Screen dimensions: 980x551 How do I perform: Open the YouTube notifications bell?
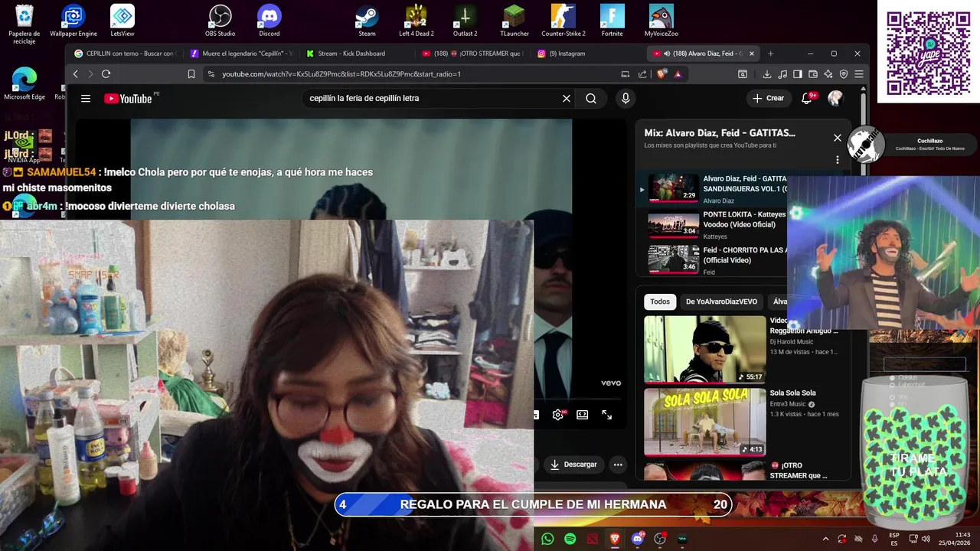[806, 99]
